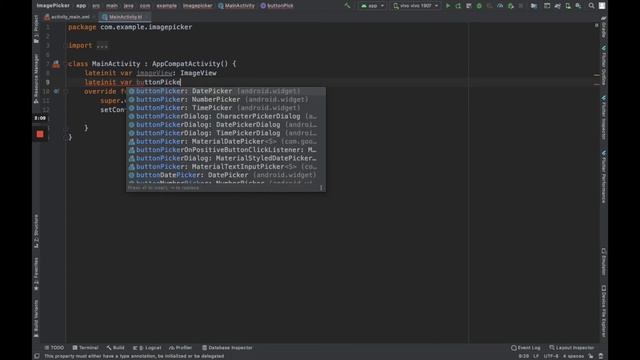Open the Logcat tool window

(x=147, y=348)
